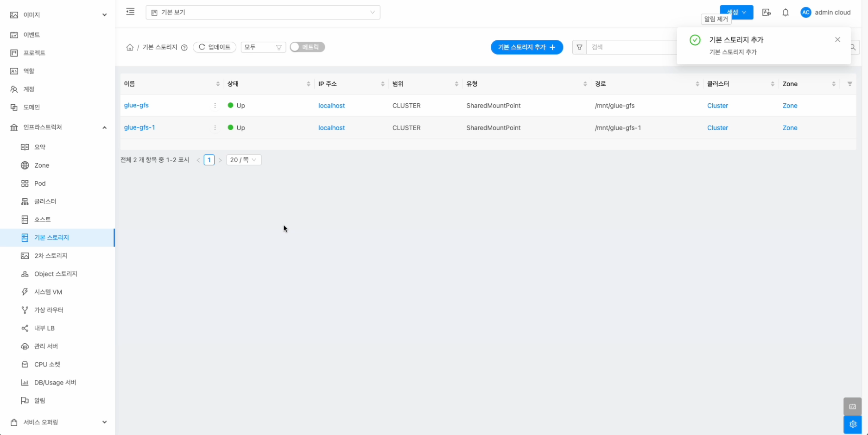Open the three-dot menu for glue-gfs-1

tap(215, 128)
